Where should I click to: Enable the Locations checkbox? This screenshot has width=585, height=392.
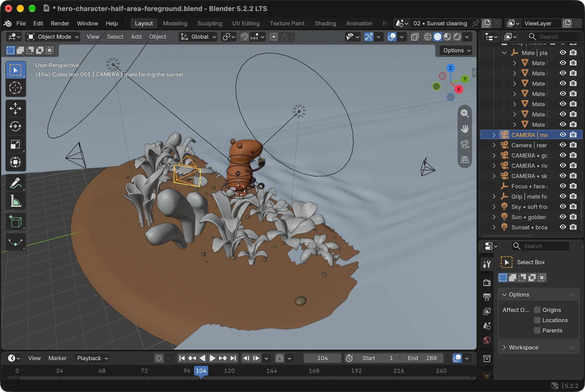tap(537, 320)
